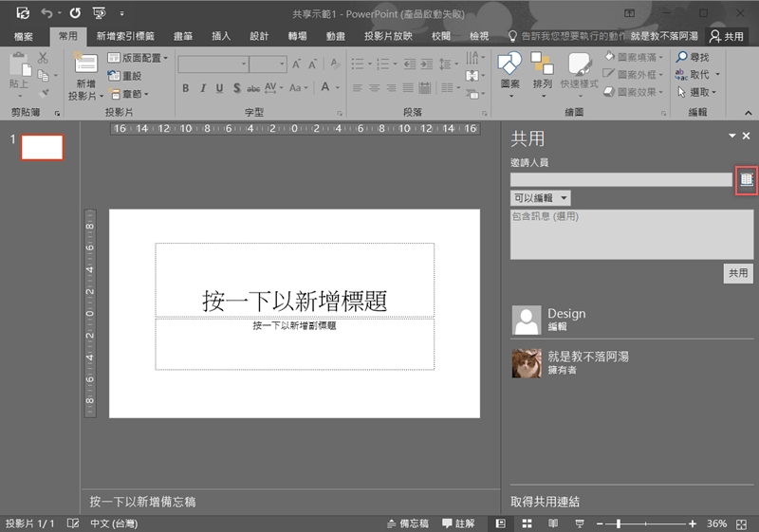Toggle the Notes (備忘稿) pane
The width and height of the screenshot is (759, 532).
coord(409,523)
